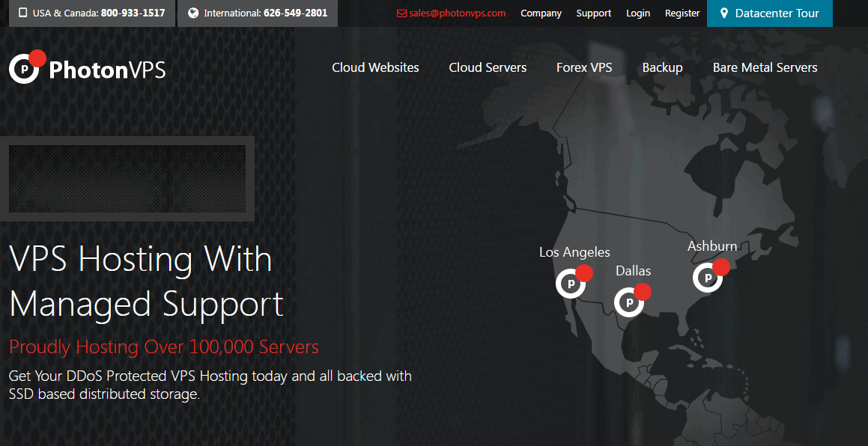Click the VPS Hosting With Managed Support heading

point(146,281)
